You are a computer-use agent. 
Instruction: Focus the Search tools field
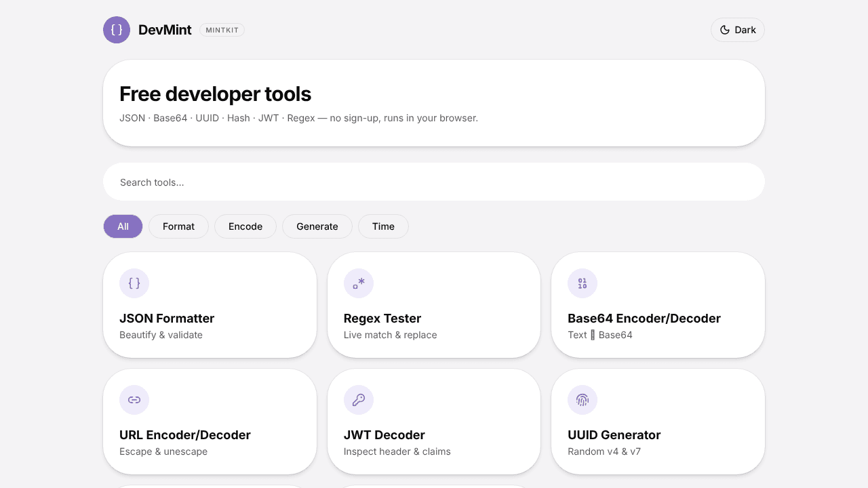click(x=434, y=182)
